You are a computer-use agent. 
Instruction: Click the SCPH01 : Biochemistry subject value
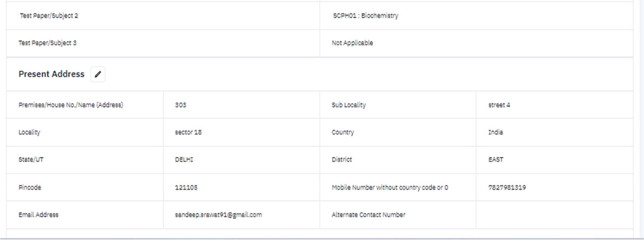click(x=365, y=16)
